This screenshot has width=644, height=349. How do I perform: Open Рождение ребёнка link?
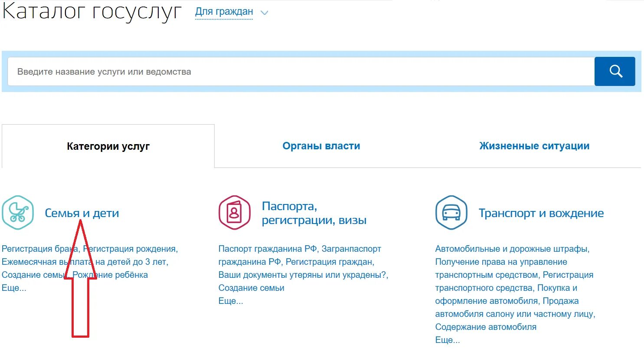[110, 275]
